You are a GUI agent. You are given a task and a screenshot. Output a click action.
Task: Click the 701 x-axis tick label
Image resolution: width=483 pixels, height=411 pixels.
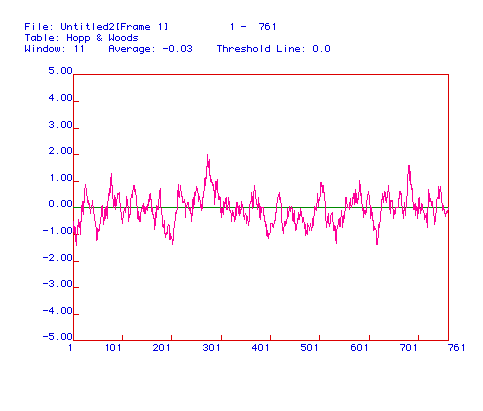coord(408,348)
